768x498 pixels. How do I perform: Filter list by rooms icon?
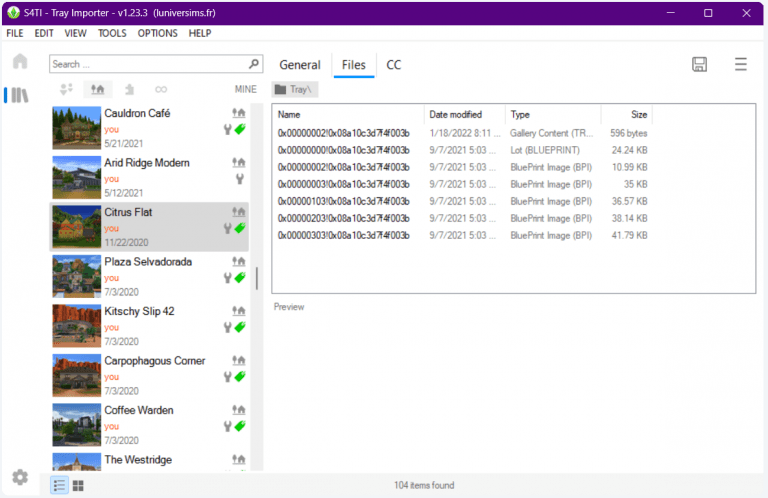(129, 89)
